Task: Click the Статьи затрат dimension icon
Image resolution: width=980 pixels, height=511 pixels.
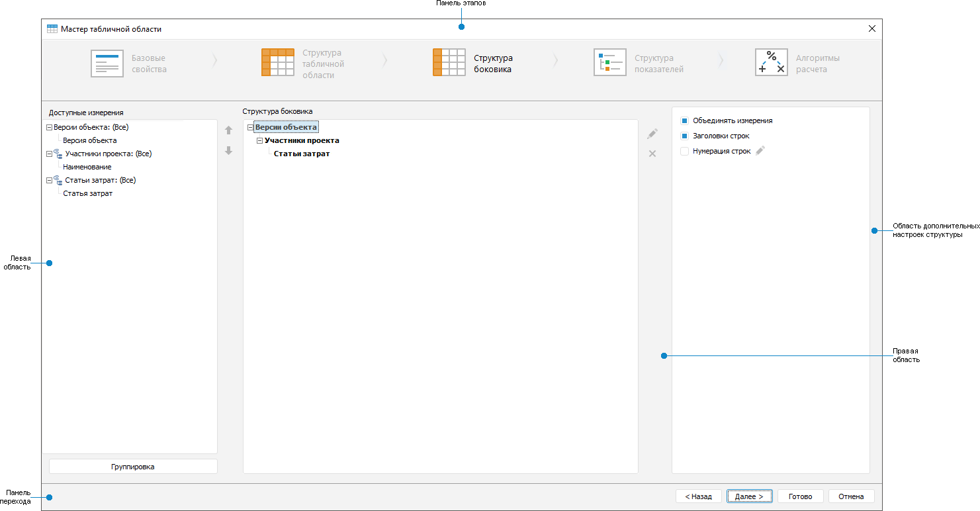Action: pos(58,180)
